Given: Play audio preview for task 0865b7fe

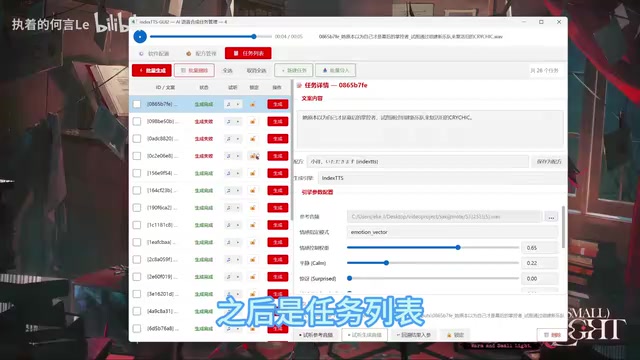Looking at the screenshot, I should coord(229,104).
